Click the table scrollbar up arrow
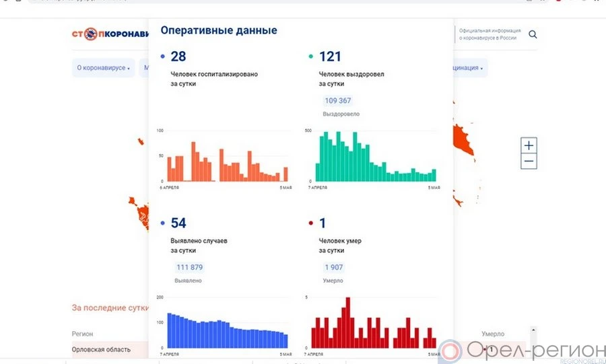The width and height of the screenshot is (606, 364). [x=534, y=330]
